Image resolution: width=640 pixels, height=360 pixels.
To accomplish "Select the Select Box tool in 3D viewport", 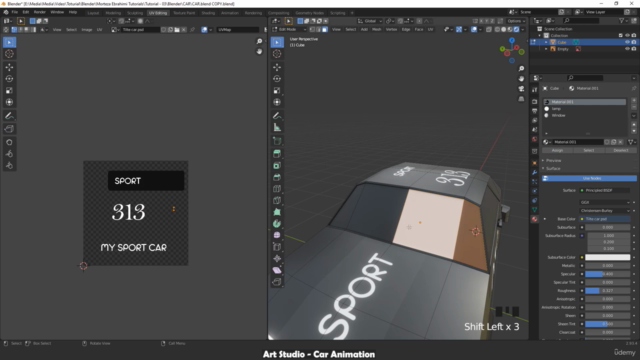I will 277,42.
